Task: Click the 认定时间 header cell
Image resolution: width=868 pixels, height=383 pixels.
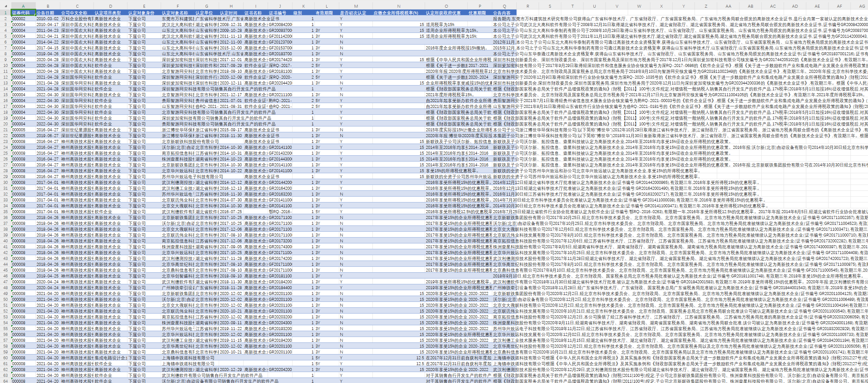Action: (231, 13)
